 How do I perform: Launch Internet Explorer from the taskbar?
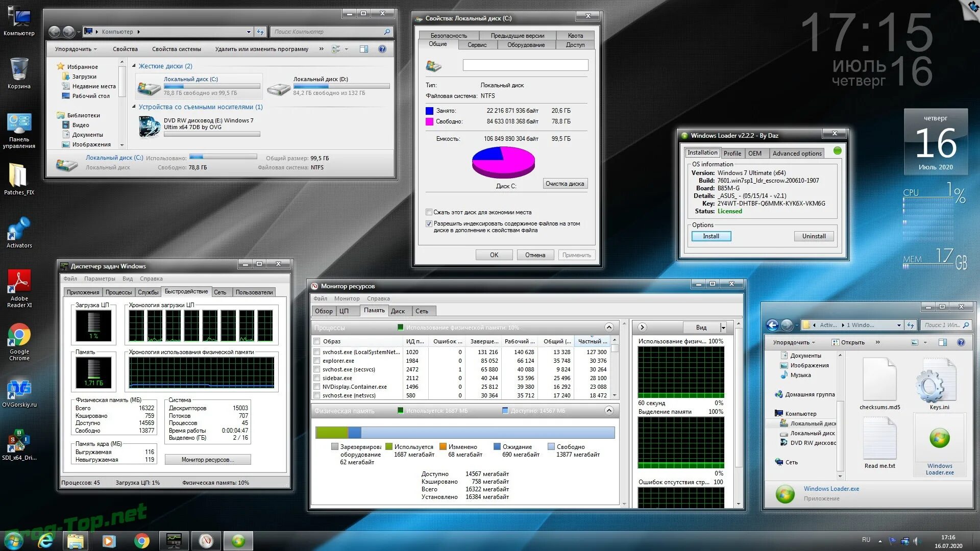46,541
